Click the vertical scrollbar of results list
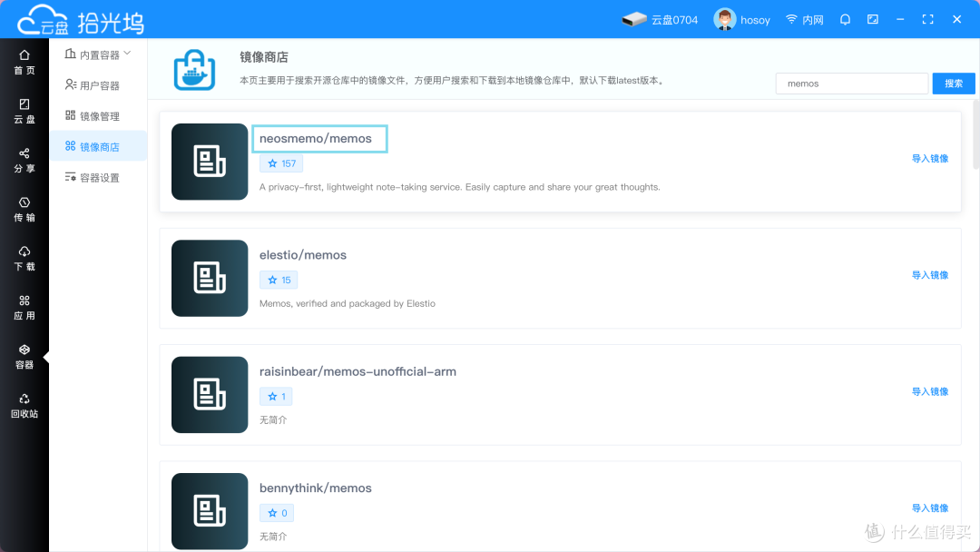Image resolution: width=980 pixels, height=552 pixels. pyautogui.click(x=976, y=134)
